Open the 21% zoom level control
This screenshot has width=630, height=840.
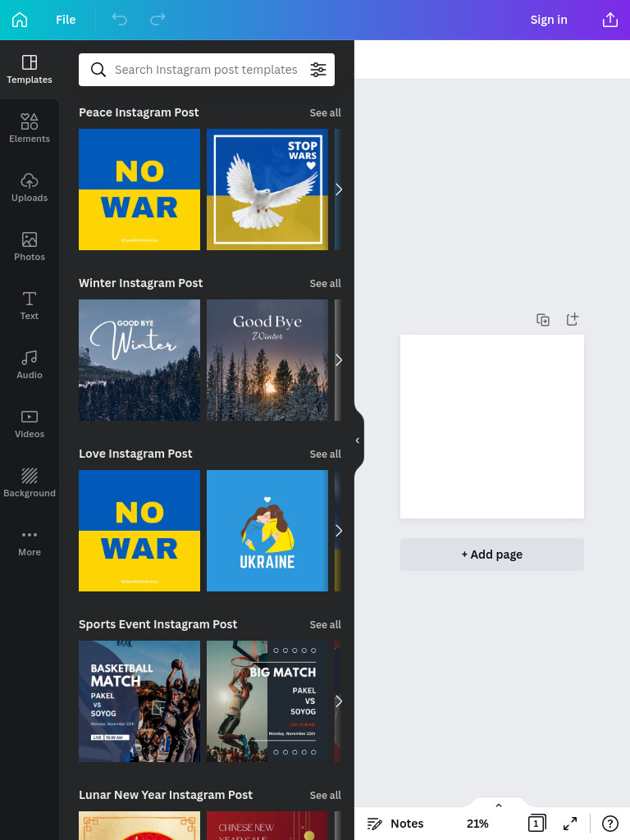(477, 824)
